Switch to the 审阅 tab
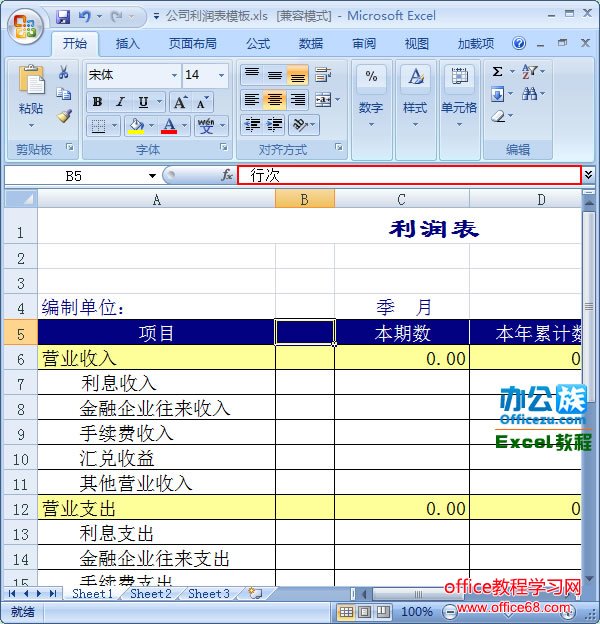 click(x=364, y=43)
